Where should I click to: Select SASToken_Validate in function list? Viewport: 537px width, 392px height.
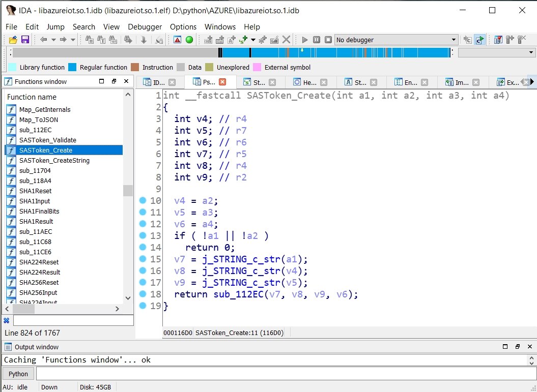click(x=47, y=140)
